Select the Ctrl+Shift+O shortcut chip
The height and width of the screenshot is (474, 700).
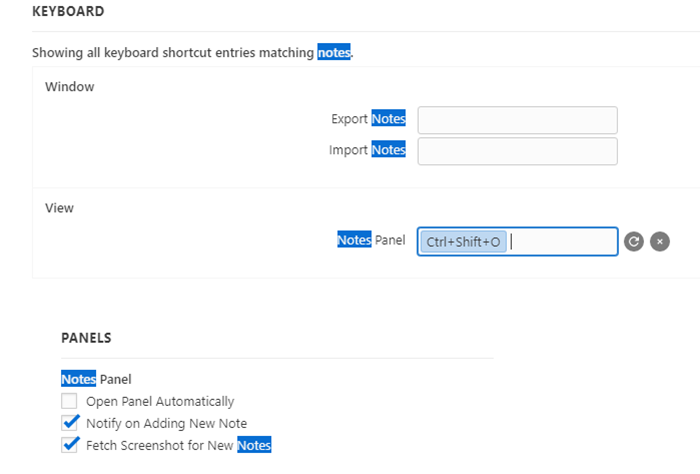click(463, 242)
